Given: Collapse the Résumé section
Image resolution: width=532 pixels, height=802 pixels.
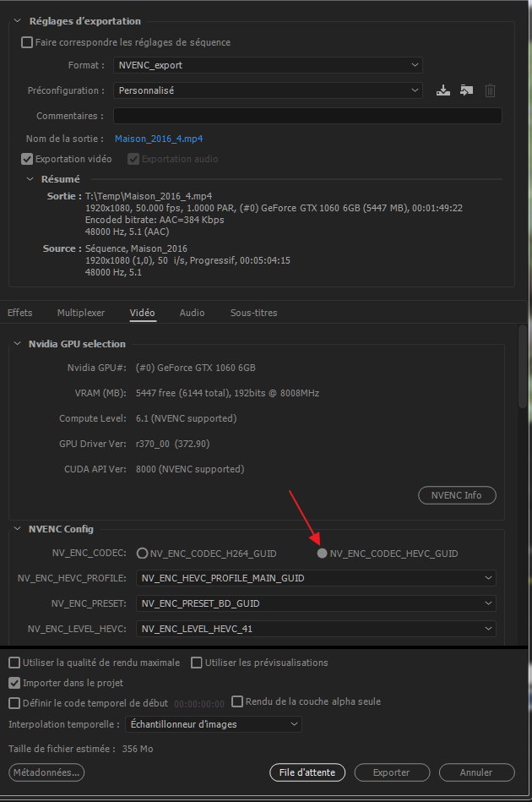Looking at the screenshot, I should tap(30, 179).
